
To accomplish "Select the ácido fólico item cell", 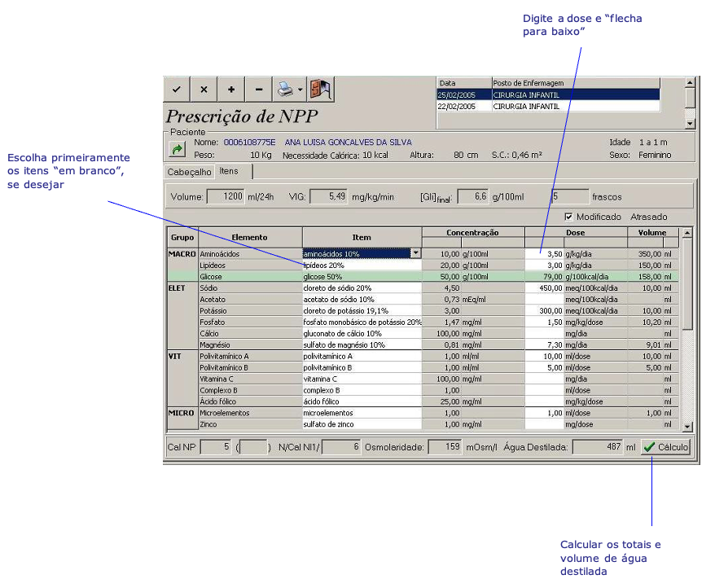I will pyautogui.click(x=362, y=402).
